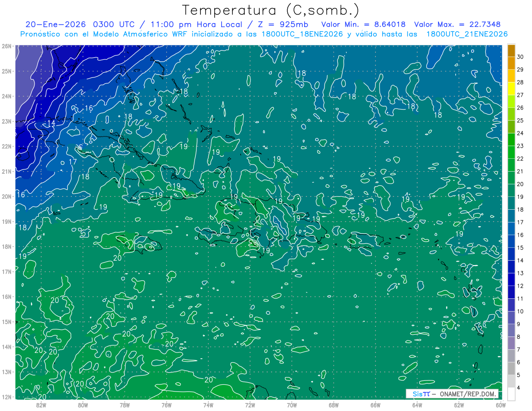Click the legend value label "30"
This screenshot has width=532, height=411.
(520, 57)
